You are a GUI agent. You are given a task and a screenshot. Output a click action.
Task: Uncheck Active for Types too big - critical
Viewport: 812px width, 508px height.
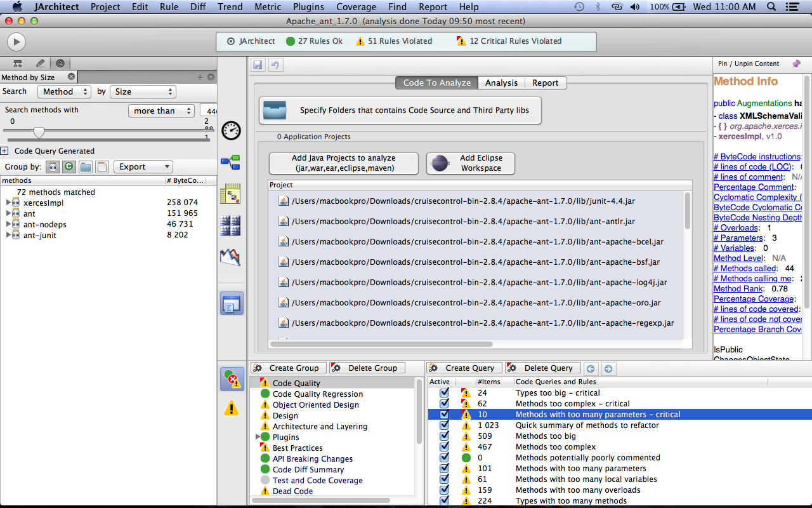tap(444, 393)
